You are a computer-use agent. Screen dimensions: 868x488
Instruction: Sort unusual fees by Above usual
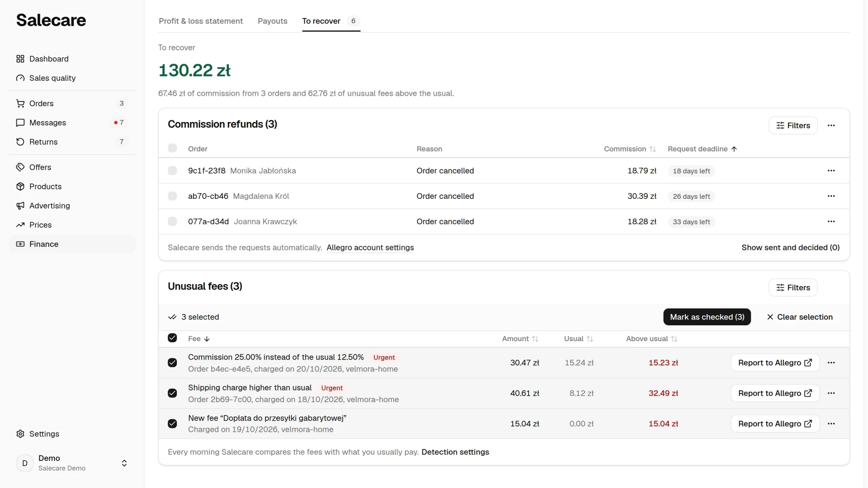652,339
